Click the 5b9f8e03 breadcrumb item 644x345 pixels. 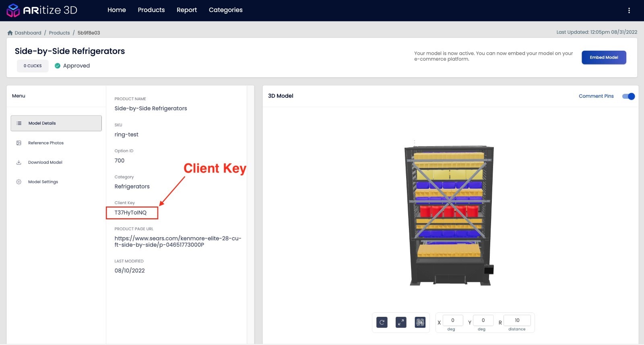(x=89, y=33)
